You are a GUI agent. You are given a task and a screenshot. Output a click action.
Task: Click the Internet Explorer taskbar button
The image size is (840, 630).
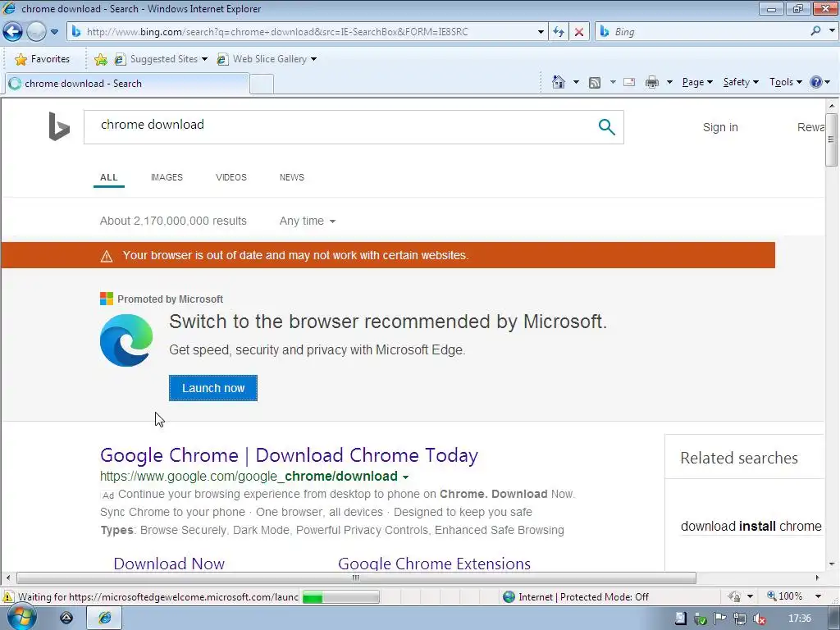tap(104, 619)
